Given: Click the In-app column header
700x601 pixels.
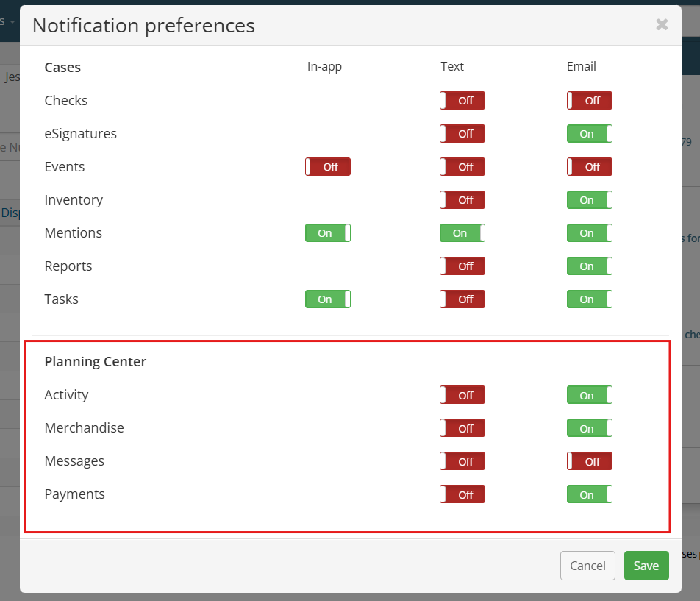Looking at the screenshot, I should coord(324,66).
